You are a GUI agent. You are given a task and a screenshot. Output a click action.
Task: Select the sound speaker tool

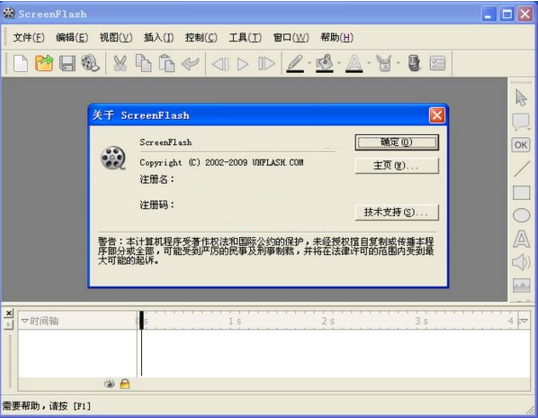pyautogui.click(x=521, y=262)
